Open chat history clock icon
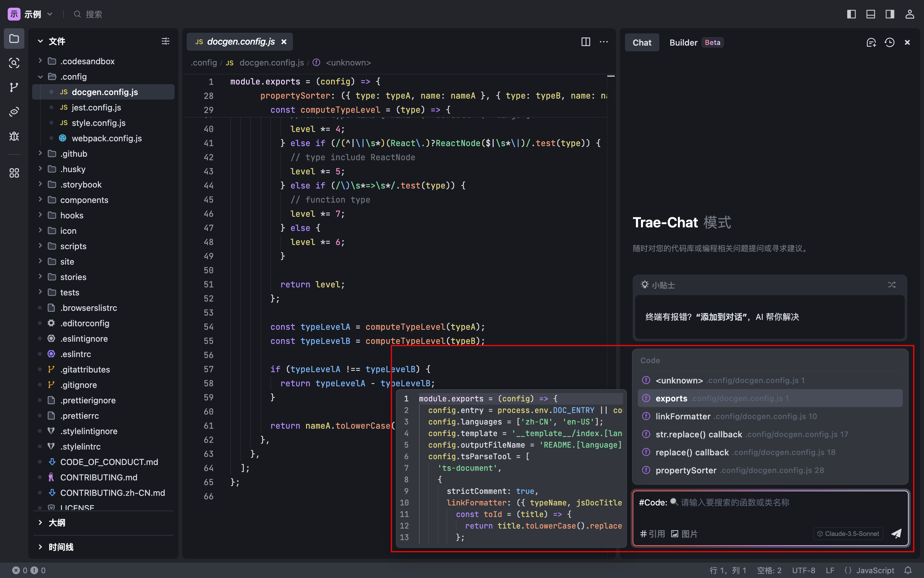The height and width of the screenshot is (578, 924). pos(889,42)
